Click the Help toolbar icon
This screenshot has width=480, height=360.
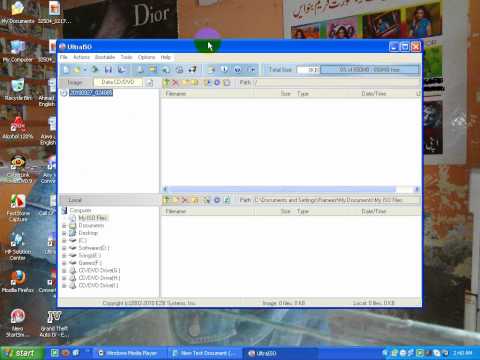point(237,69)
